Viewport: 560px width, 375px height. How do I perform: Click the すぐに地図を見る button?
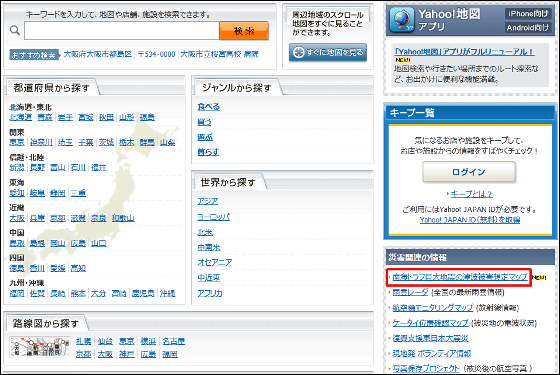pos(328,52)
